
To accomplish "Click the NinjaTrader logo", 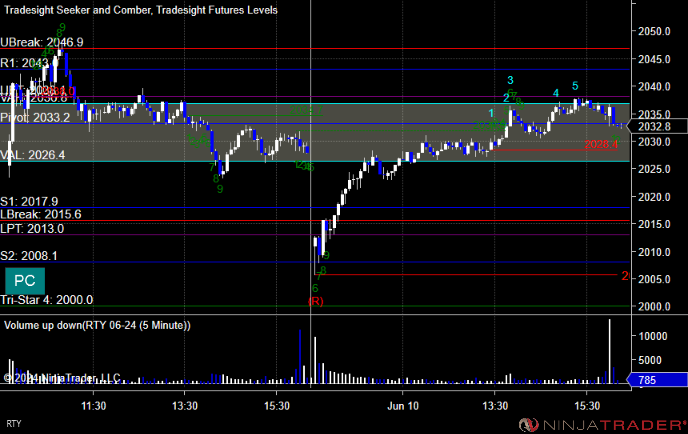I will click(x=602, y=424).
